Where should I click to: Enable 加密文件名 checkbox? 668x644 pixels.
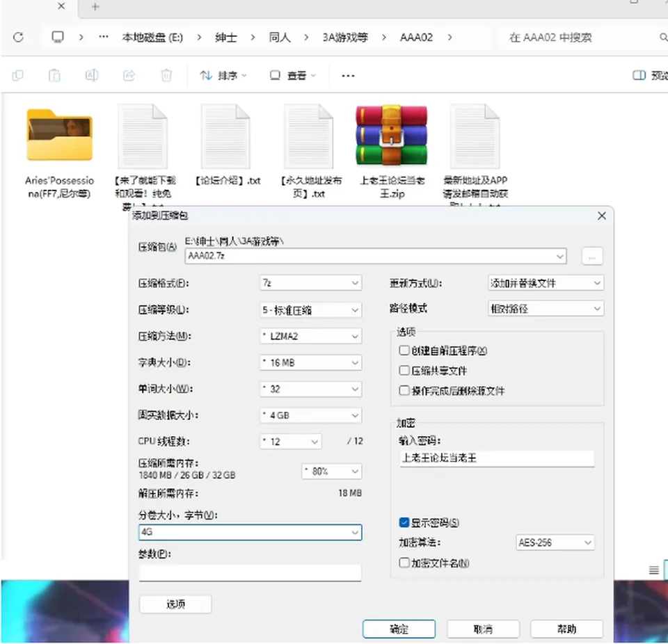click(404, 563)
